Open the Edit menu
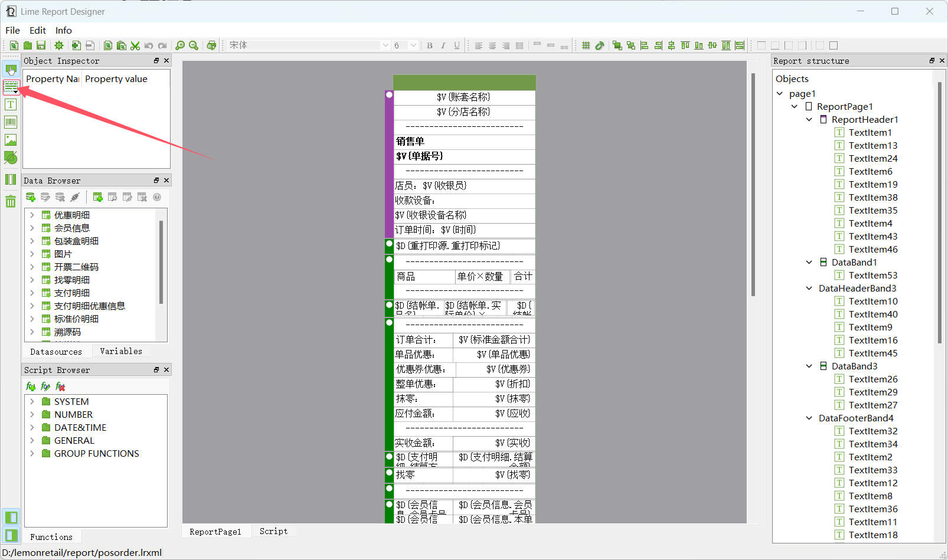Viewport: 948px width, 560px height. (38, 30)
